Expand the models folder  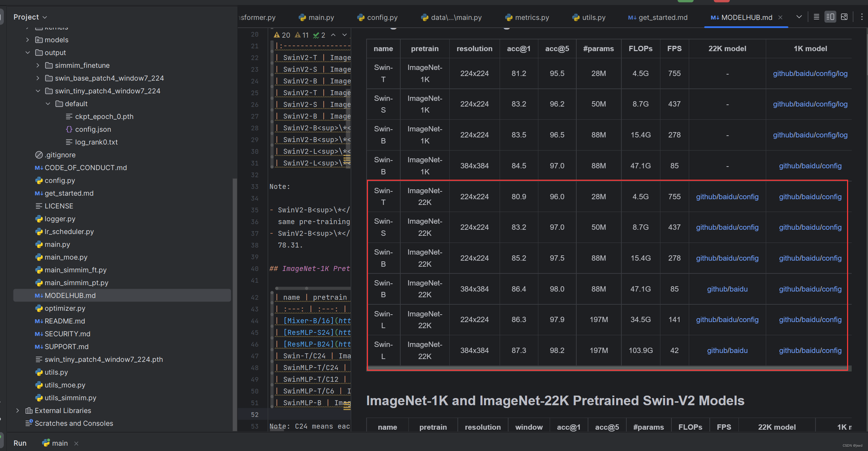(x=28, y=40)
